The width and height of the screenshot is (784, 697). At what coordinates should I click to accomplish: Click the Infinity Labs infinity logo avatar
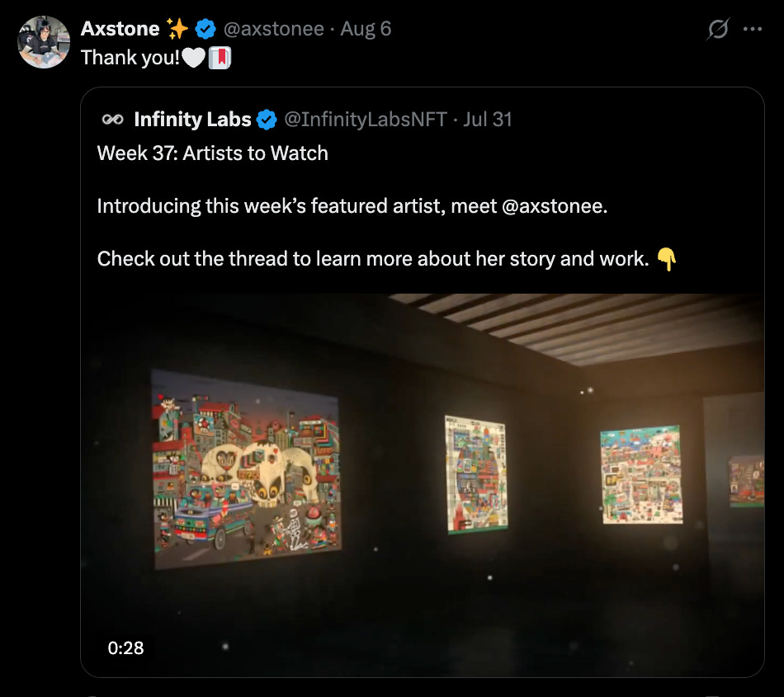[x=112, y=120]
